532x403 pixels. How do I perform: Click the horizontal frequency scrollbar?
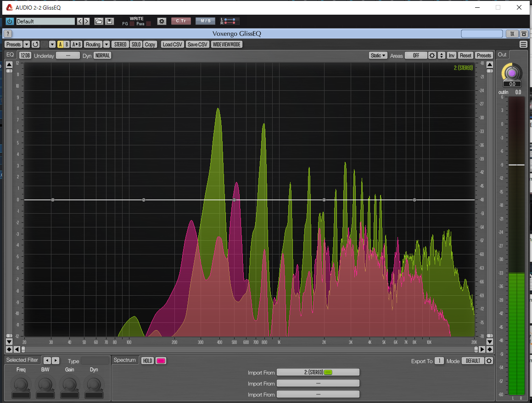[x=249, y=349]
